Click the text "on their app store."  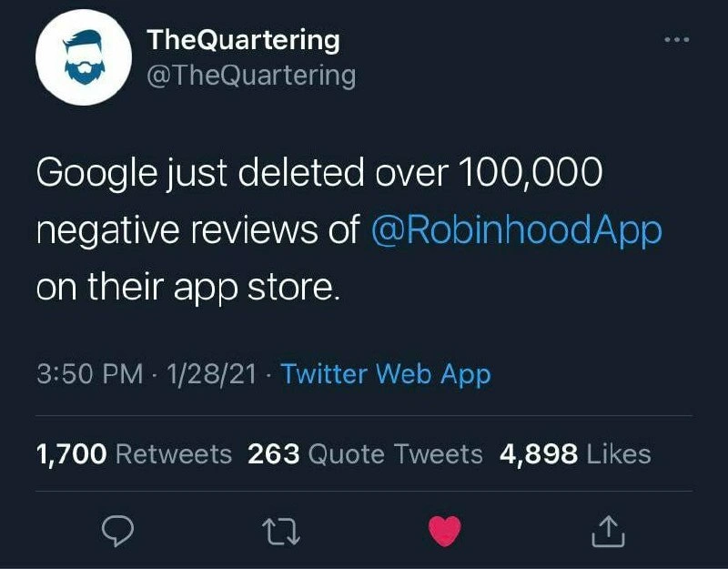pos(188,288)
